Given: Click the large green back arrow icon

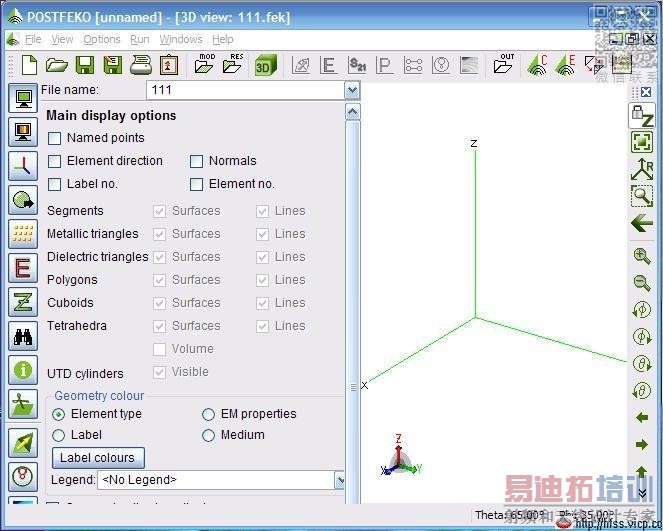Looking at the screenshot, I should tap(642, 223).
